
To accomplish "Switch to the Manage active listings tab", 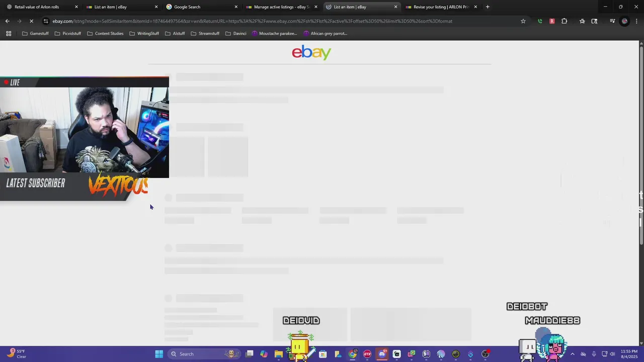I will (282, 7).
